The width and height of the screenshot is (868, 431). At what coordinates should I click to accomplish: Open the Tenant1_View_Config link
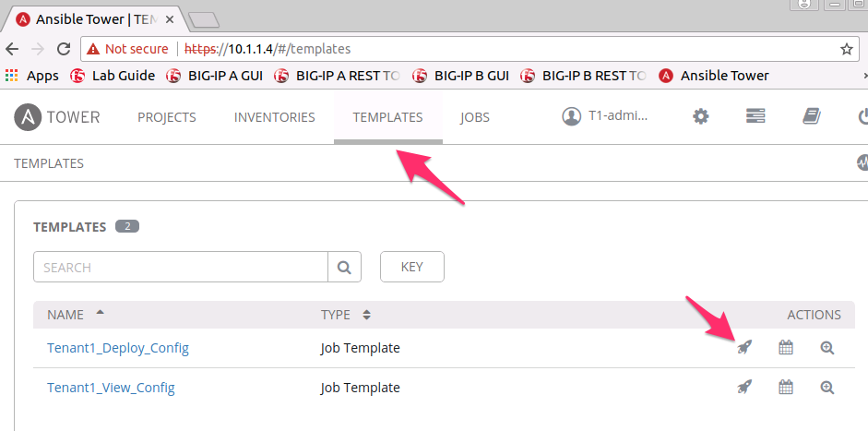(111, 388)
